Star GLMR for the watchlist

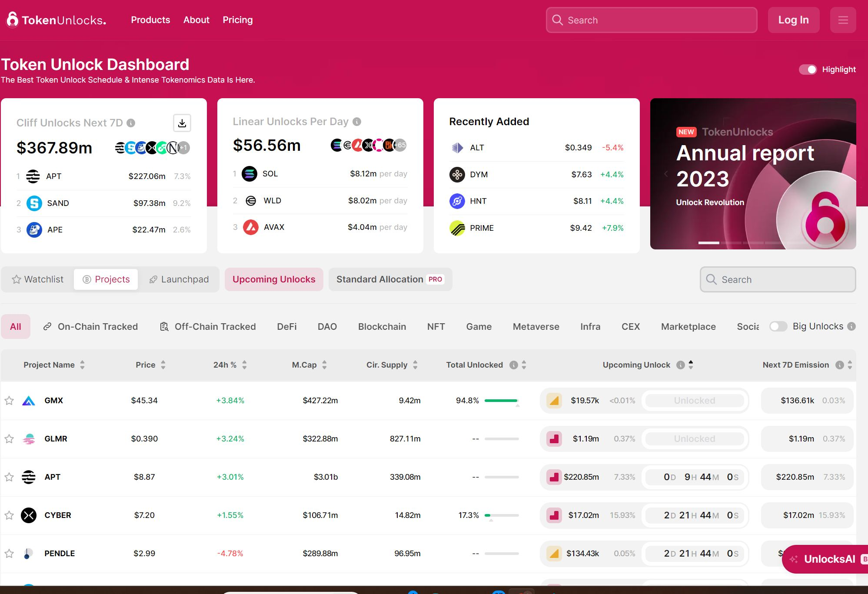coord(9,439)
